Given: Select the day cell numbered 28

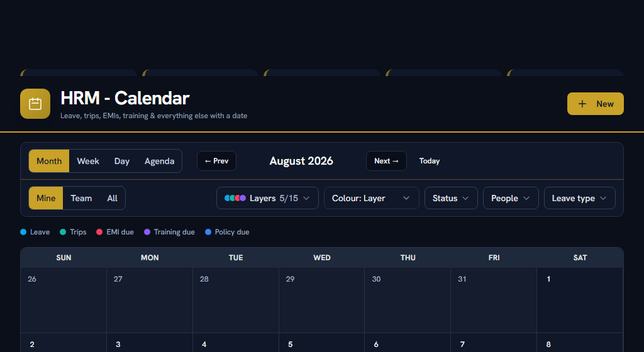Looking at the screenshot, I should [x=236, y=300].
